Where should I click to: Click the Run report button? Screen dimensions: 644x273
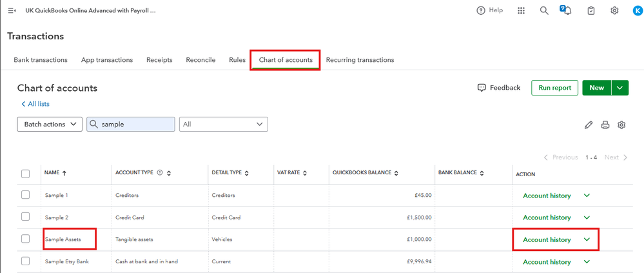click(x=554, y=88)
